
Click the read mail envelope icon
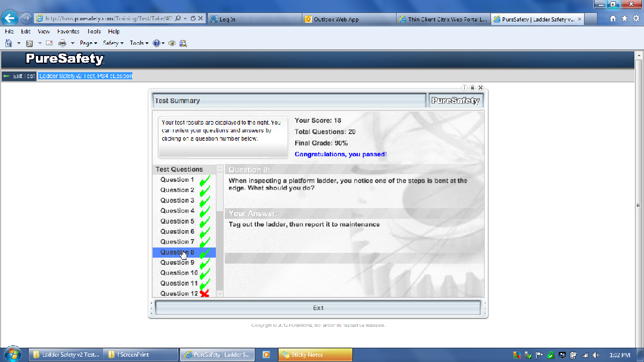coord(49,43)
